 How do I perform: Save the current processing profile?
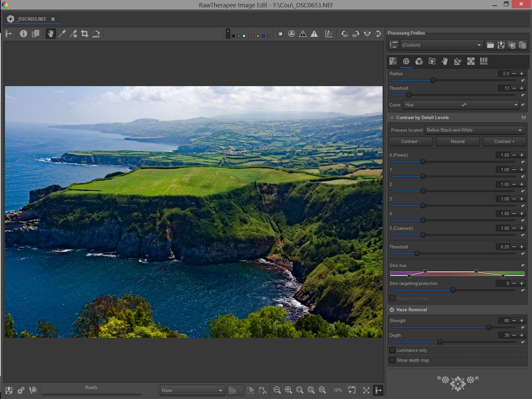(501, 45)
